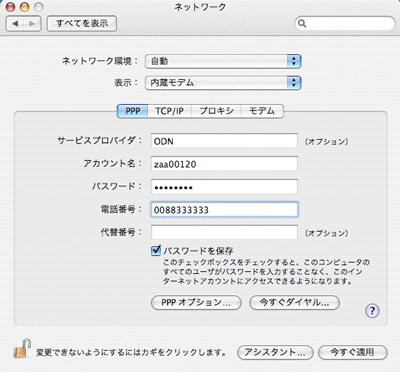Click the padlock icon to prevent changes

coord(22,348)
